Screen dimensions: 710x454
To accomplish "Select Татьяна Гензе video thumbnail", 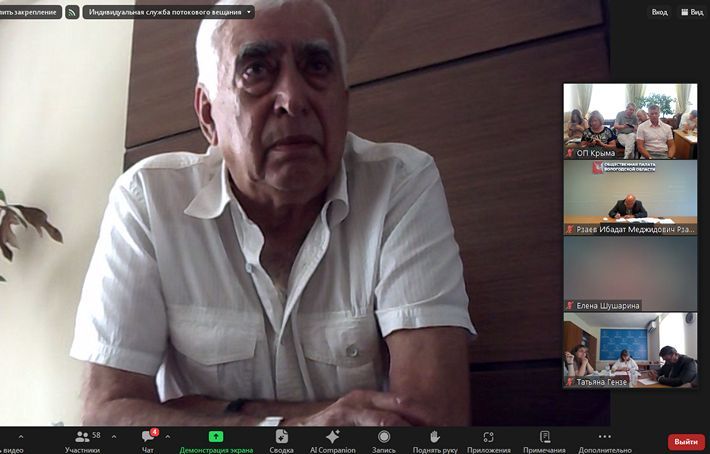I will coord(630,350).
